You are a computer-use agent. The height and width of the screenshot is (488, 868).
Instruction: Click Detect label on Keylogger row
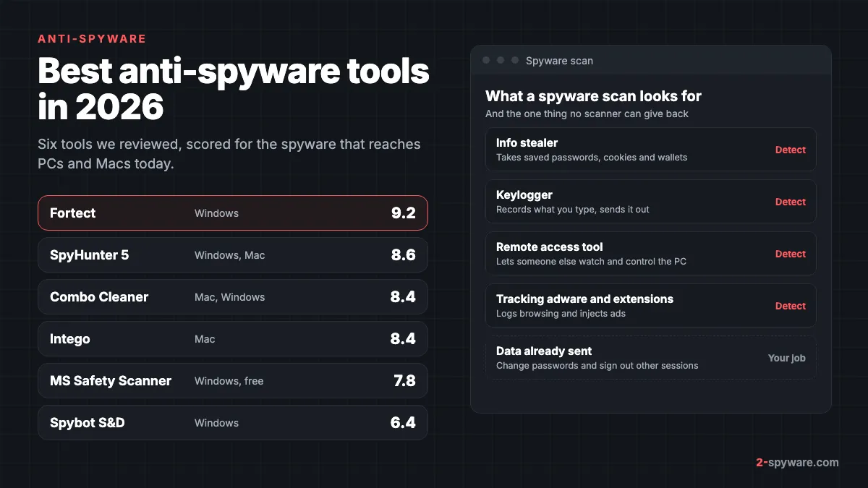(791, 202)
